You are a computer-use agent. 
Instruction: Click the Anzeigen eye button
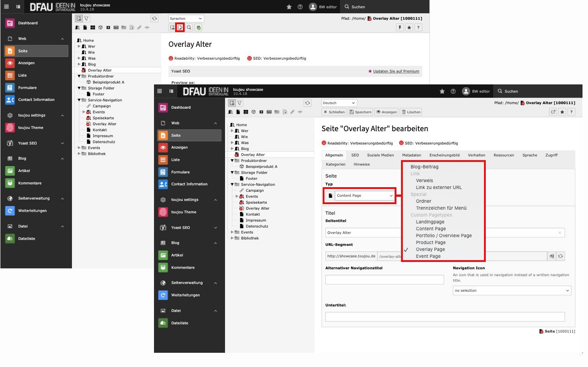[x=386, y=112]
